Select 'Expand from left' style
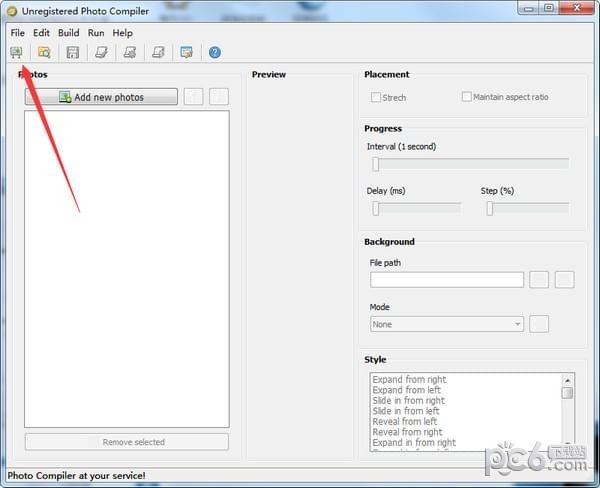Viewport: 600px width, 488px height. click(x=406, y=390)
